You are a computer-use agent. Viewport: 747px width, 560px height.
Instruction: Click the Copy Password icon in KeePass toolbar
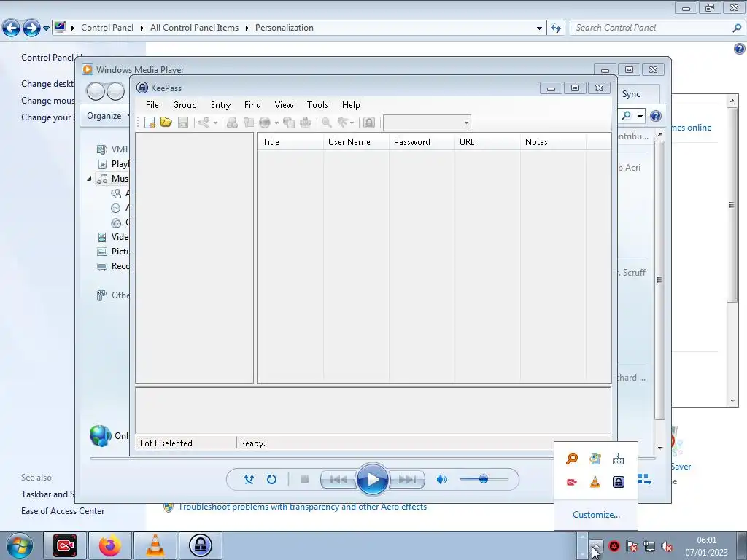pyautogui.click(x=248, y=122)
